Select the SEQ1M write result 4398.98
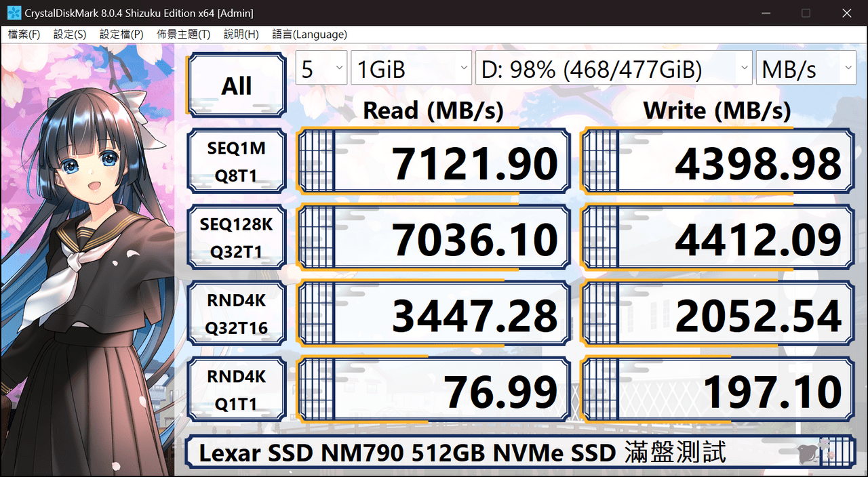The image size is (868, 477). click(717, 161)
